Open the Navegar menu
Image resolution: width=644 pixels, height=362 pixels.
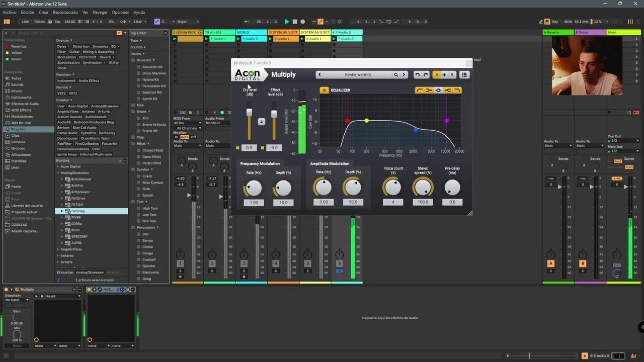click(100, 13)
